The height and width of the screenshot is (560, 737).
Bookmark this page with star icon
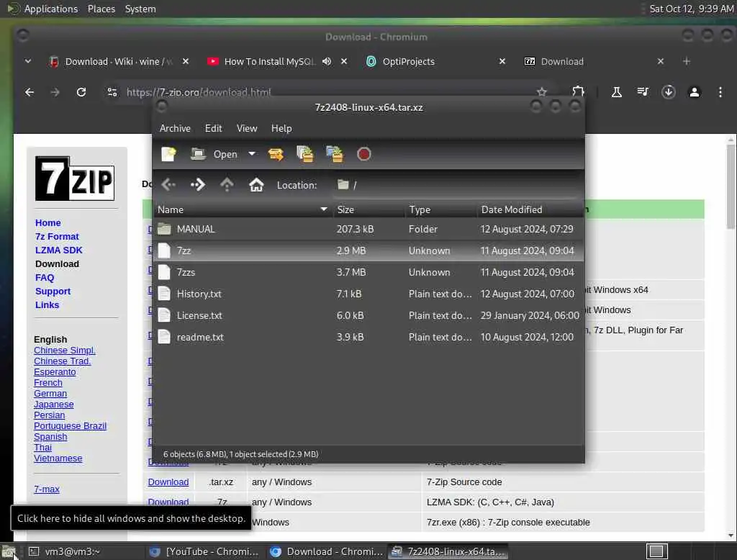coord(542,91)
